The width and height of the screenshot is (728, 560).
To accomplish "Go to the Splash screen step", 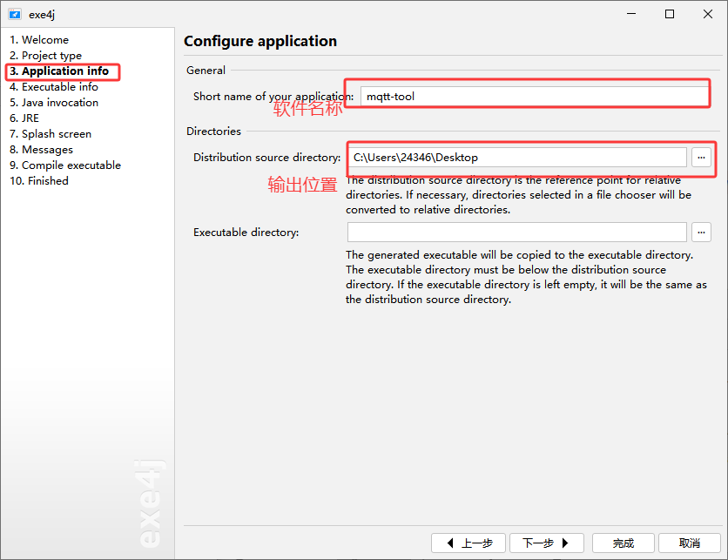I will 51,134.
